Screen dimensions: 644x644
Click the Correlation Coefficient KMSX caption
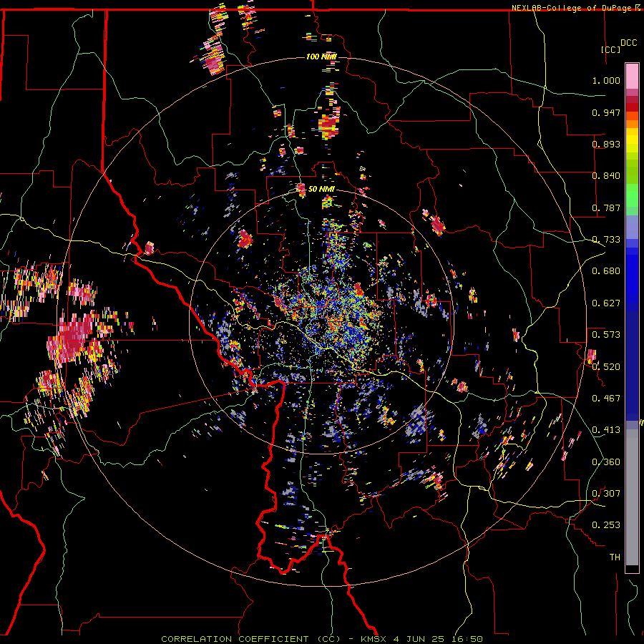[321, 639]
